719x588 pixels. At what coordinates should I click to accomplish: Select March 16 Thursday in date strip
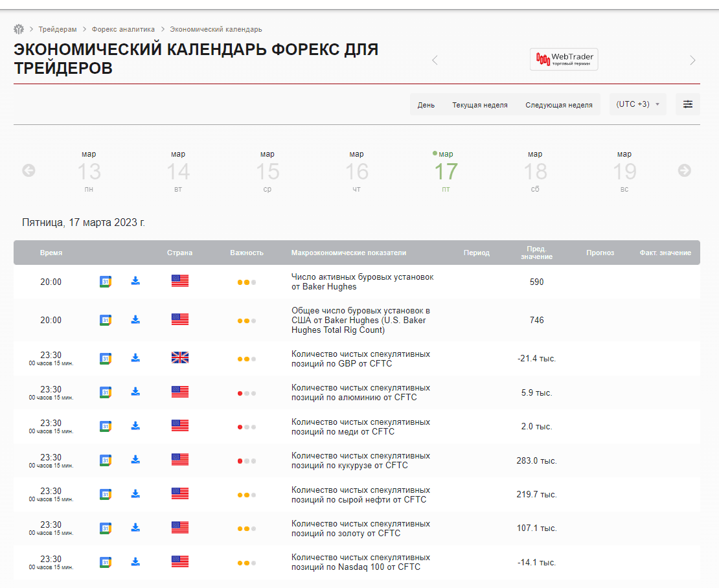coord(357,172)
